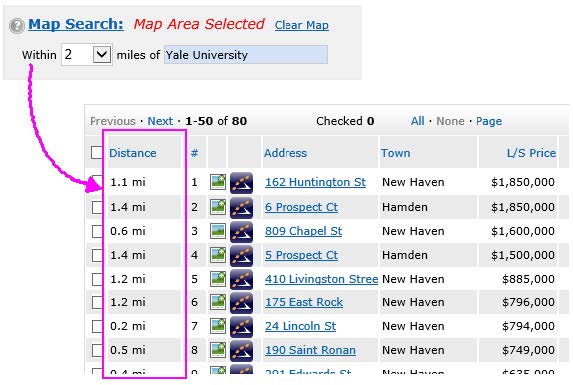Click the None selection link
This screenshot has height=385, width=573.
click(x=450, y=121)
